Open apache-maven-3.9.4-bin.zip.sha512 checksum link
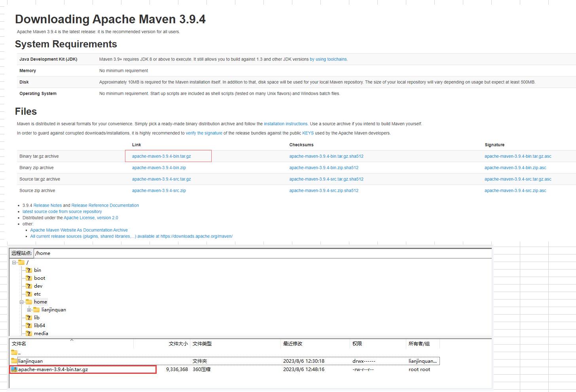This screenshot has height=392, width=576. pyautogui.click(x=324, y=168)
